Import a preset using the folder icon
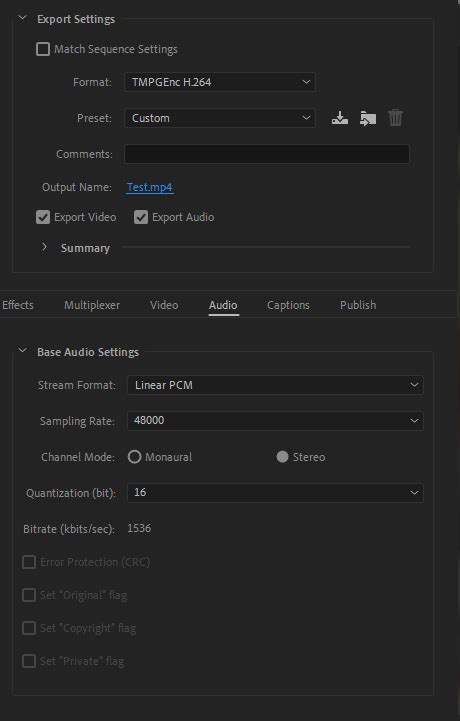This screenshot has width=460, height=721. pos(368,118)
